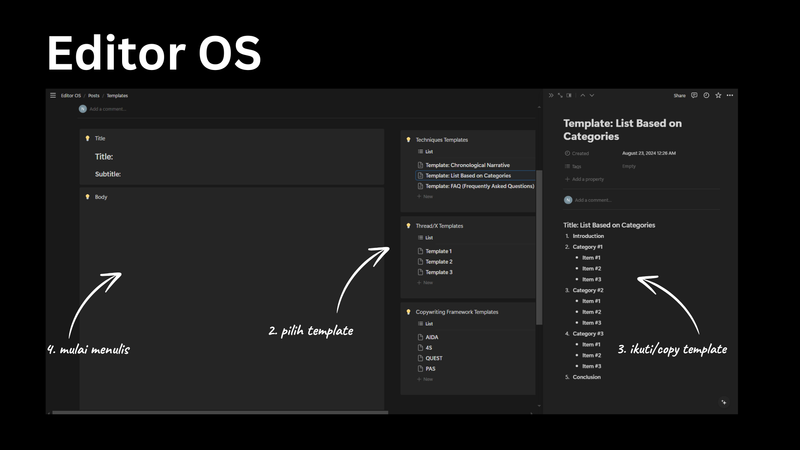800x450 pixels.
Task: Click the lightbulb icon beside Title callout
Action: tap(87, 138)
